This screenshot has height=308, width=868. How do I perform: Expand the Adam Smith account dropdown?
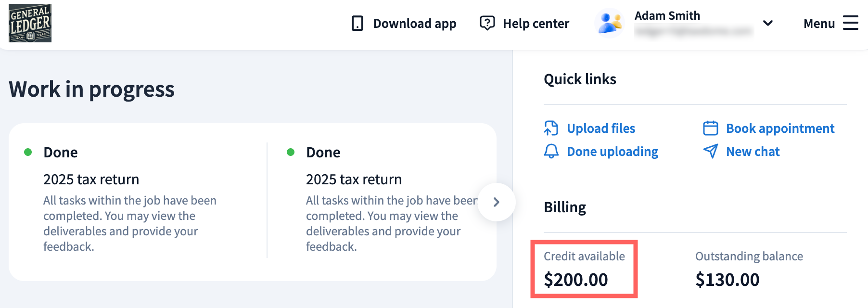(x=768, y=23)
